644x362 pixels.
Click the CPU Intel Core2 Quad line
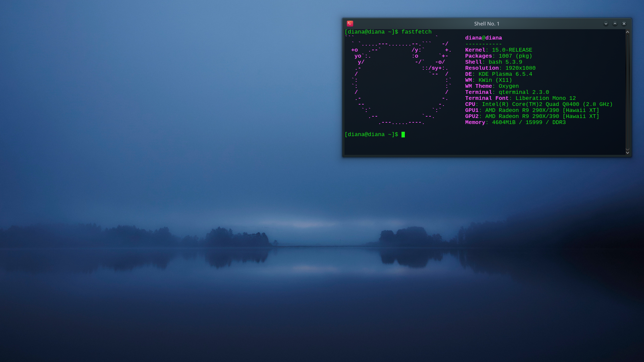tap(539, 104)
